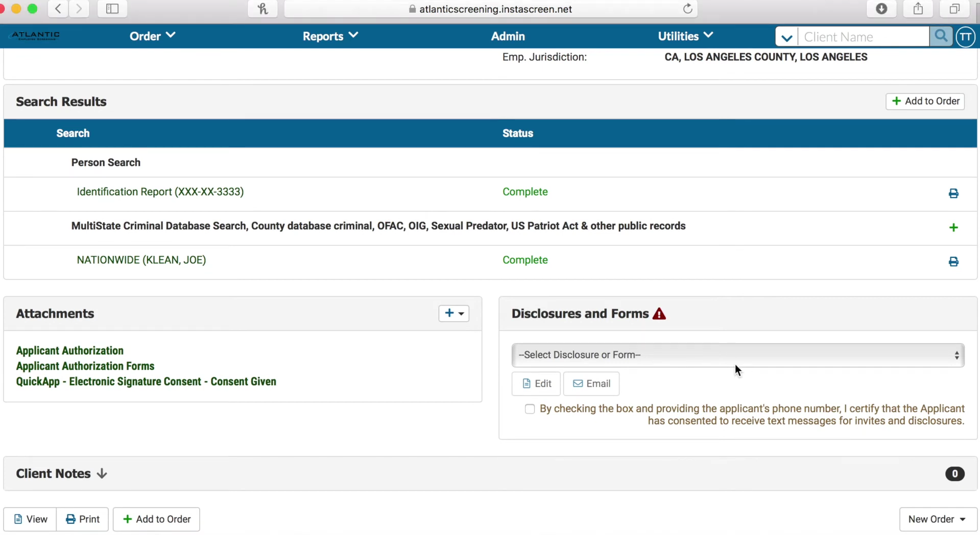The height and width of the screenshot is (535, 980).
Task: Open the TT user account icon
Action: 966,36
